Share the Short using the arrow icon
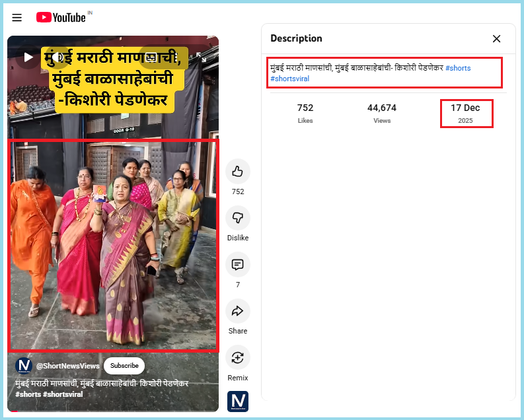Viewport: 524px width, 420px height. point(237,311)
